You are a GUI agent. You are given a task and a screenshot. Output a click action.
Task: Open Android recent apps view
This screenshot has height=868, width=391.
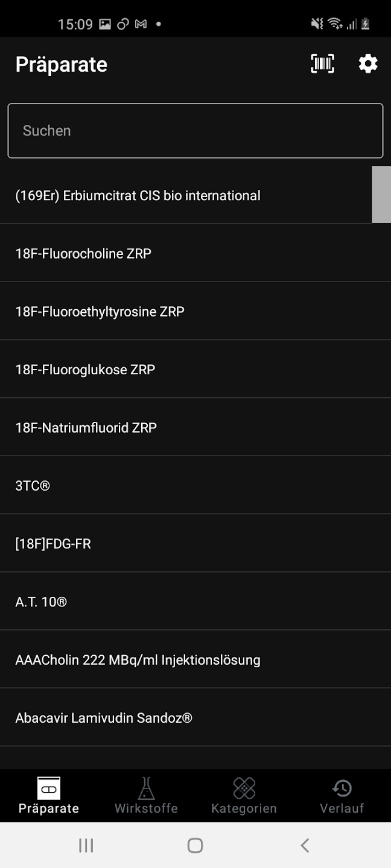click(86, 845)
